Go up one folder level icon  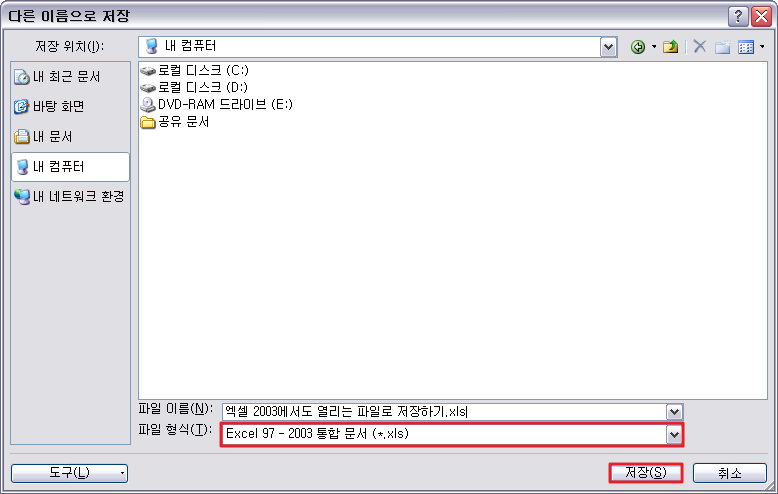(x=670, y=47)
